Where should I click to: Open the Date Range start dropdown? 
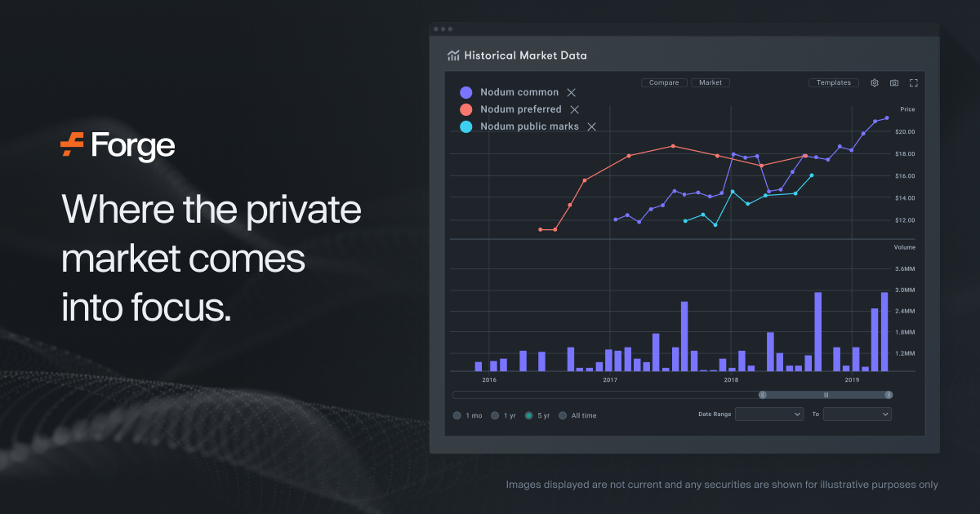(x=769, y=414)
